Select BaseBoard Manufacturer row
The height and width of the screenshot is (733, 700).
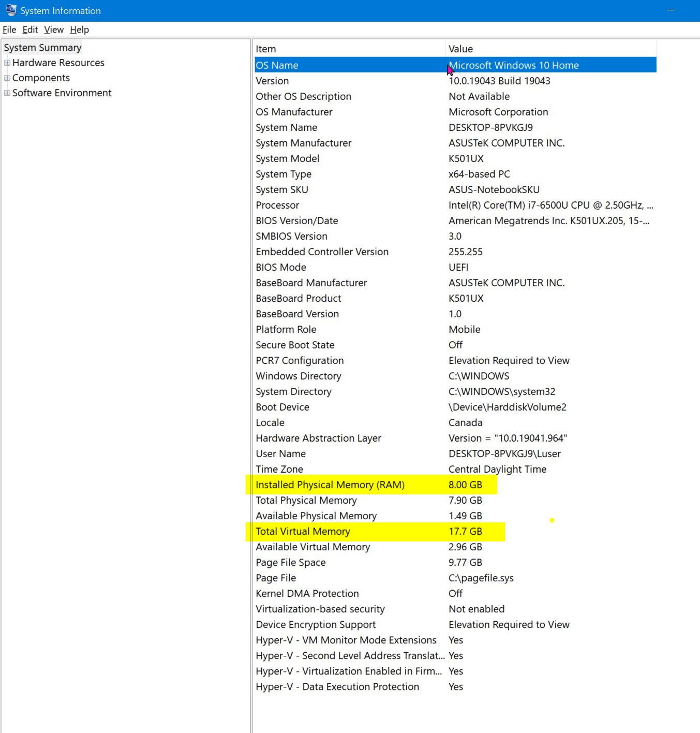[x=455, y=283]
